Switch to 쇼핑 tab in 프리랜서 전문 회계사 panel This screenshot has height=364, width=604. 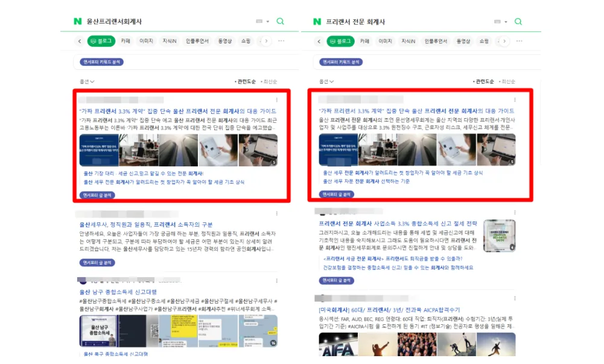484,41
